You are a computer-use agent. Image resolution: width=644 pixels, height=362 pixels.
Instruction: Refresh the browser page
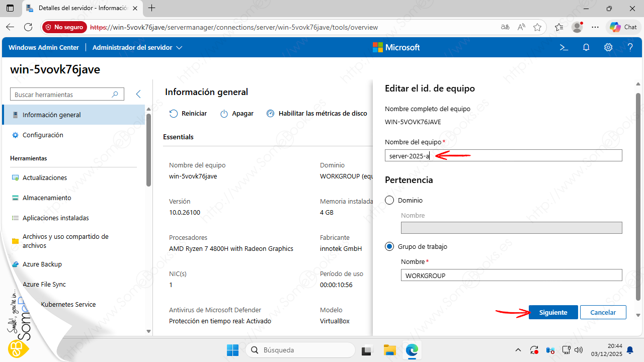point(28,27)
